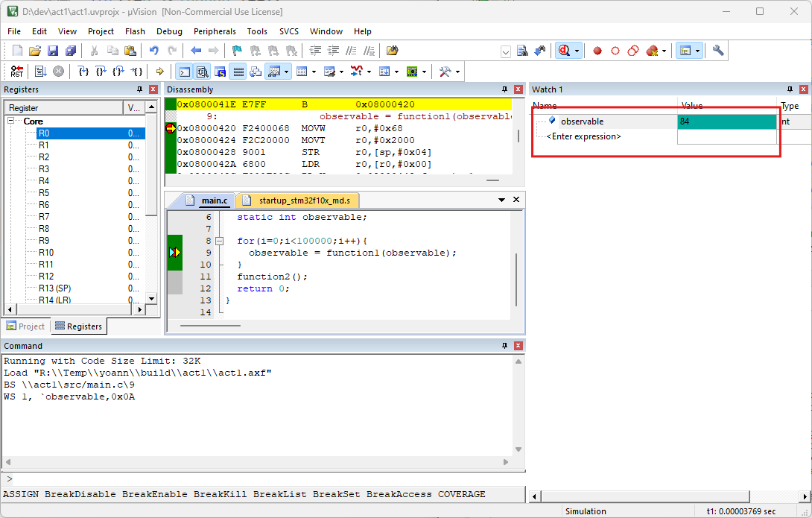The height and width of the screenshot is (518, 812).
Task: Open Configuration wrench icon
Action: click(718, 51)
